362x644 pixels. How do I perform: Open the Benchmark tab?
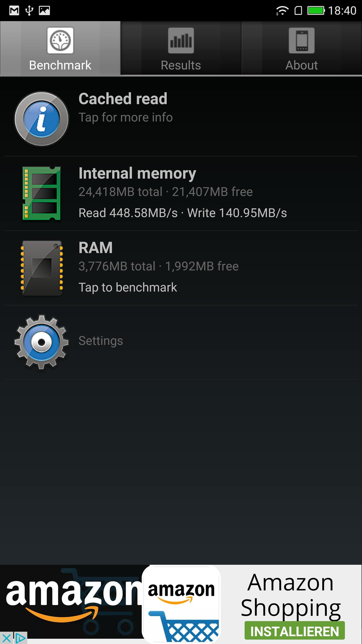pyautogui.click(x=60, y=49)
